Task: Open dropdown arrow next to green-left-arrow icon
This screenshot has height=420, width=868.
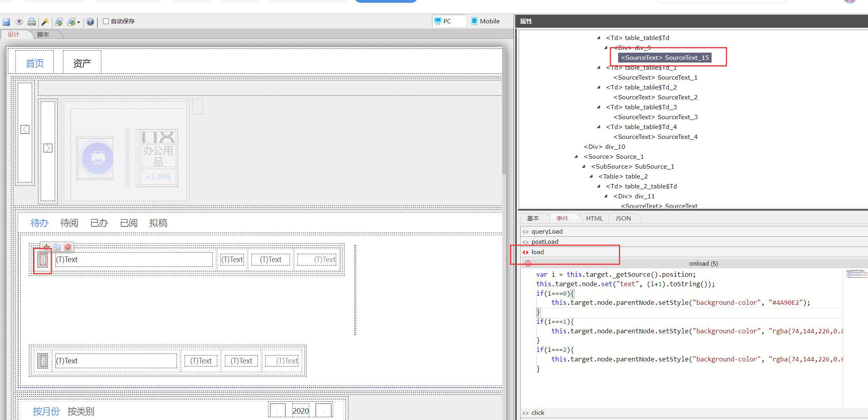Action: pos(78,23)
